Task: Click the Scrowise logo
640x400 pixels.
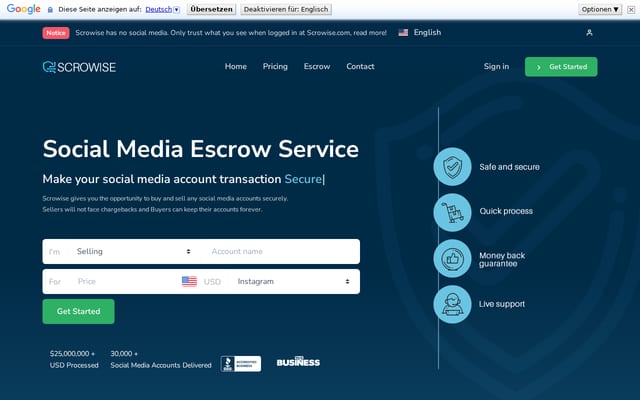Action: tap(79, 67)
